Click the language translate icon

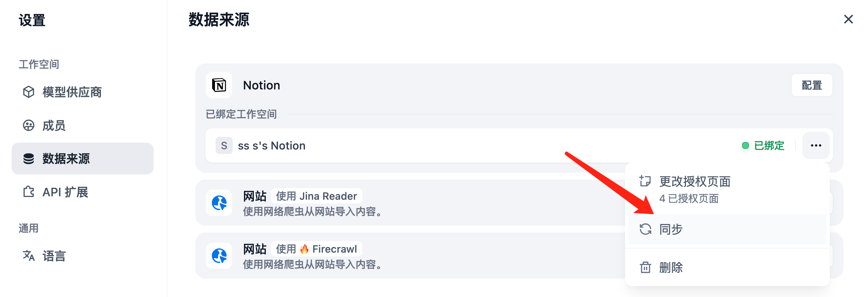pos(29,255)
